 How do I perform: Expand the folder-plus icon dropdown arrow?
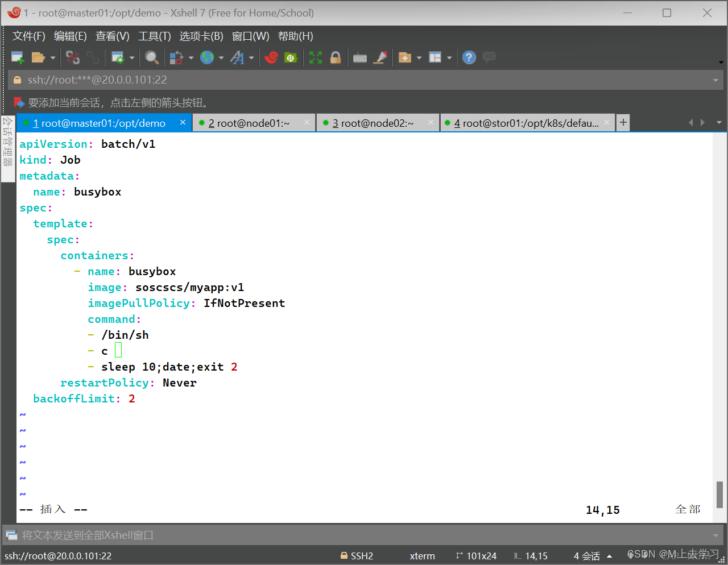click(419, 58)
